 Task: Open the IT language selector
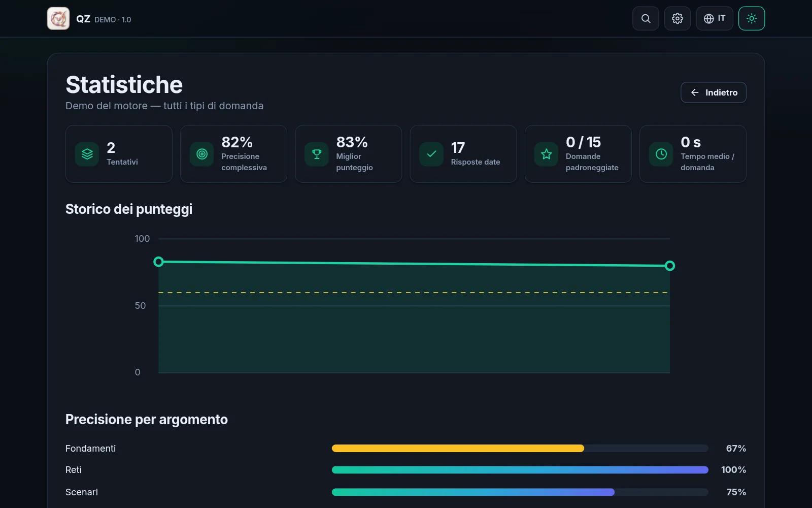coord(715,19)
